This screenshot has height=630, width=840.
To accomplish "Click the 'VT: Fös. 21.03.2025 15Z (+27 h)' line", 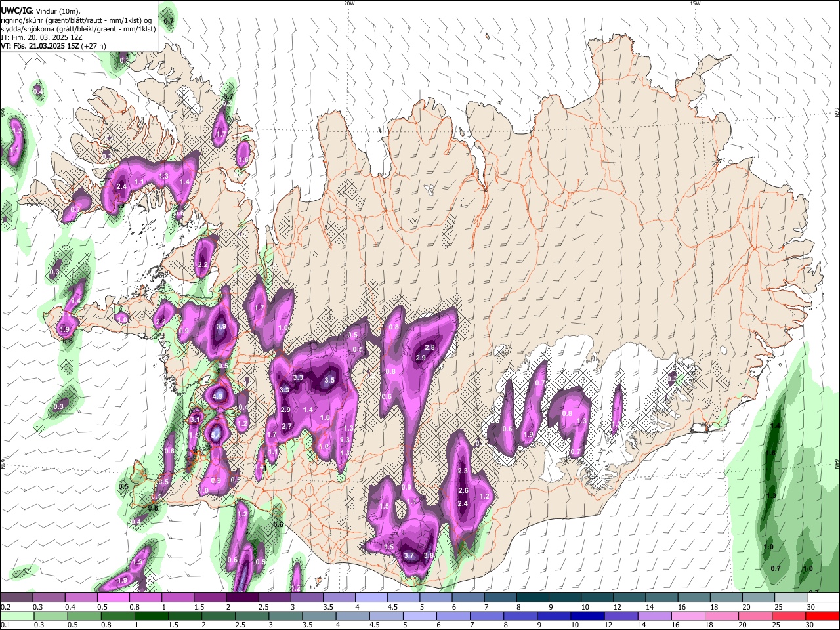I will (53, 46).
